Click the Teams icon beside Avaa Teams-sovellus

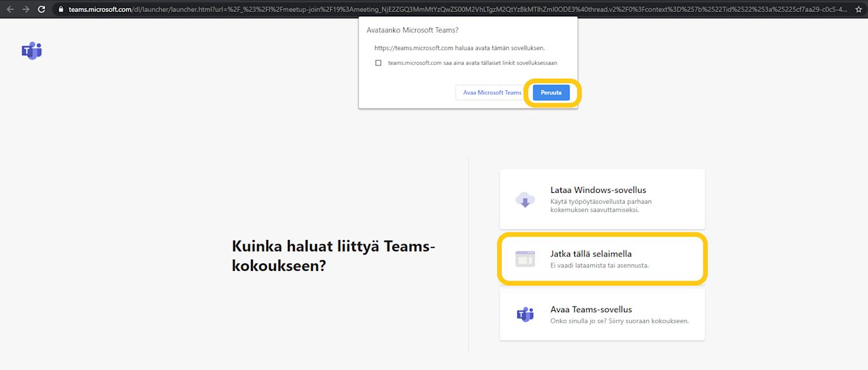pos(525,315)
